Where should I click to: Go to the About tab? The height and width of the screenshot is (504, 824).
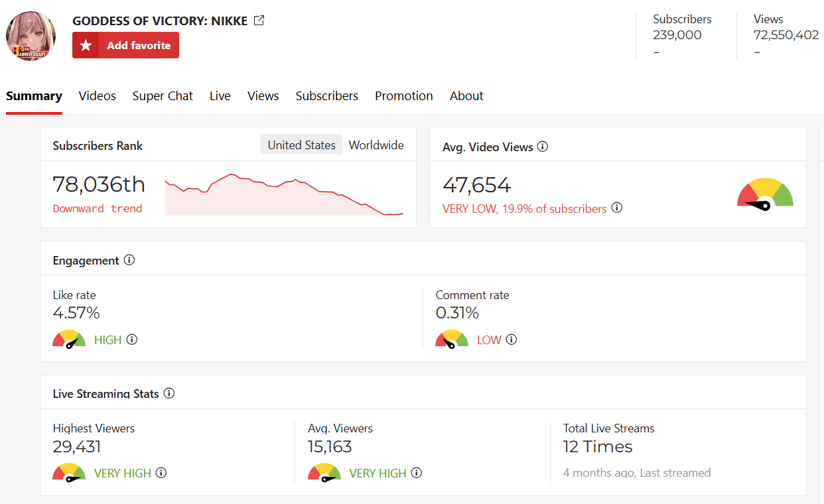tap(466, 96)
